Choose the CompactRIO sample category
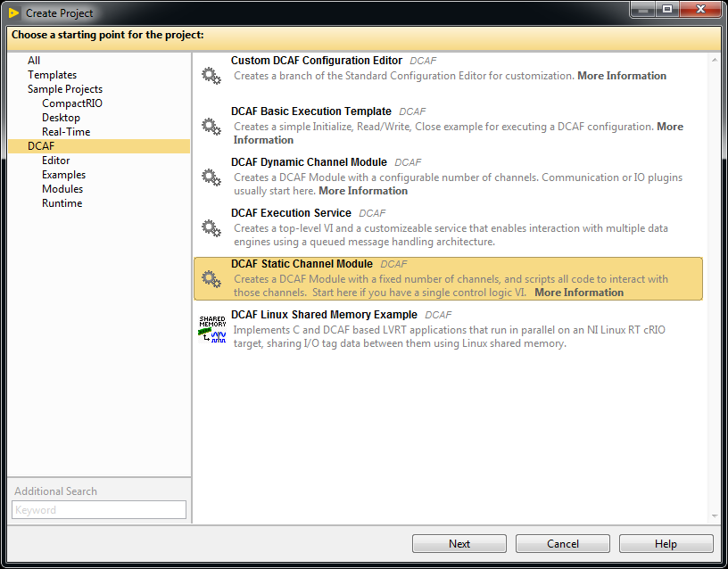Viewport: 728px width, 569px height. tap(71, 103)
